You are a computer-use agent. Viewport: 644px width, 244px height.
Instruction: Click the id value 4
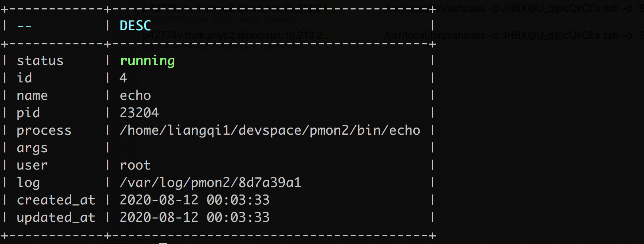[x=123, y=78]
